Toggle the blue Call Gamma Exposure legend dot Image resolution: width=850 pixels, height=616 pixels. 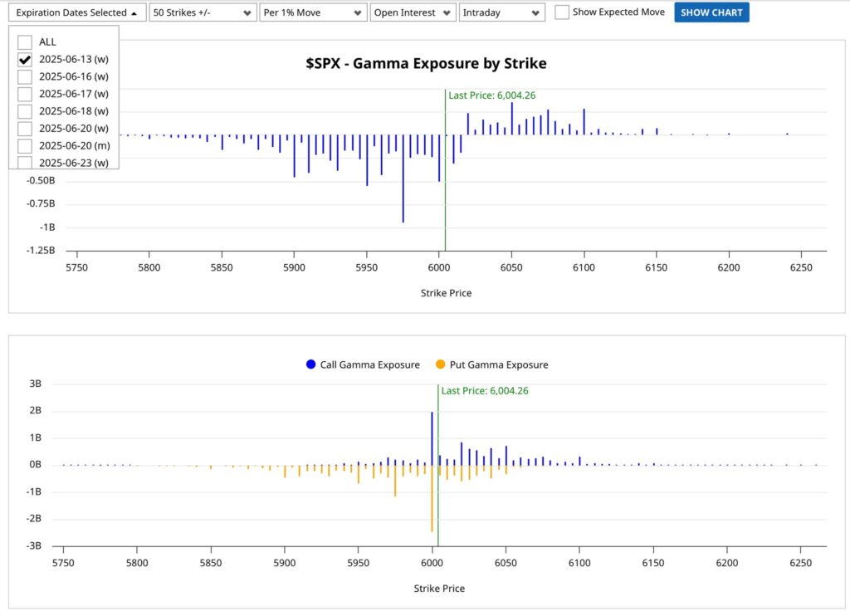(310, 364)
